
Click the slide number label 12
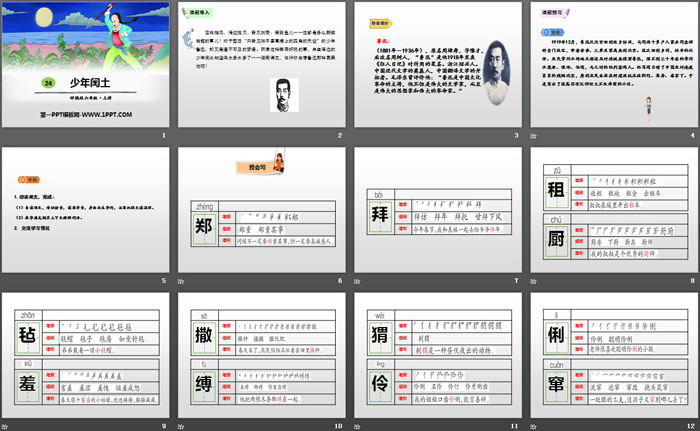point(691,426)
